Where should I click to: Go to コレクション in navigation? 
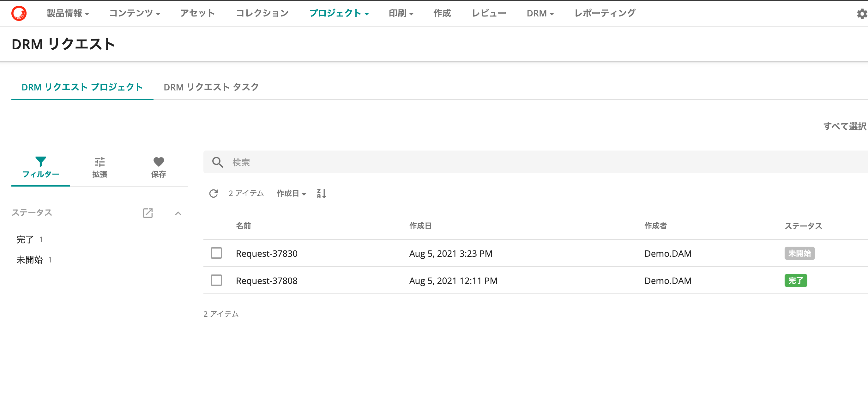coord(262,13)
